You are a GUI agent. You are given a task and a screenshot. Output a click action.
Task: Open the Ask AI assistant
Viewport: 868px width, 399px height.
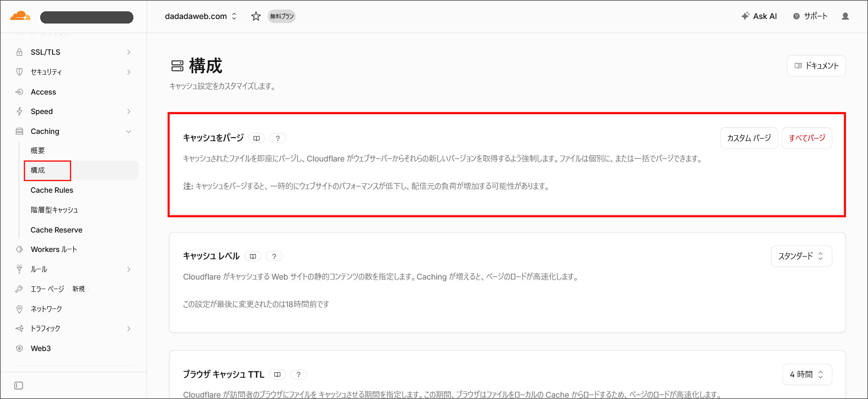pos(759,16)
